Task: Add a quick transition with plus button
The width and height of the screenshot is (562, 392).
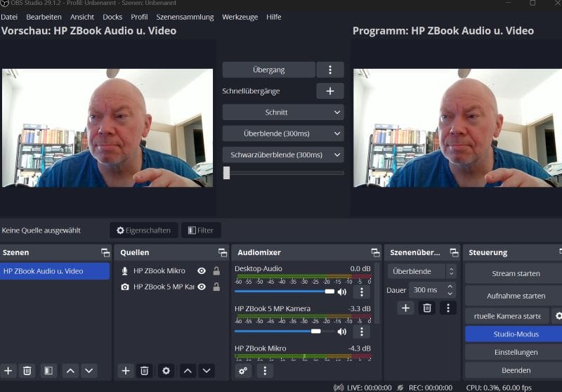Action: (x=330, y=91)
